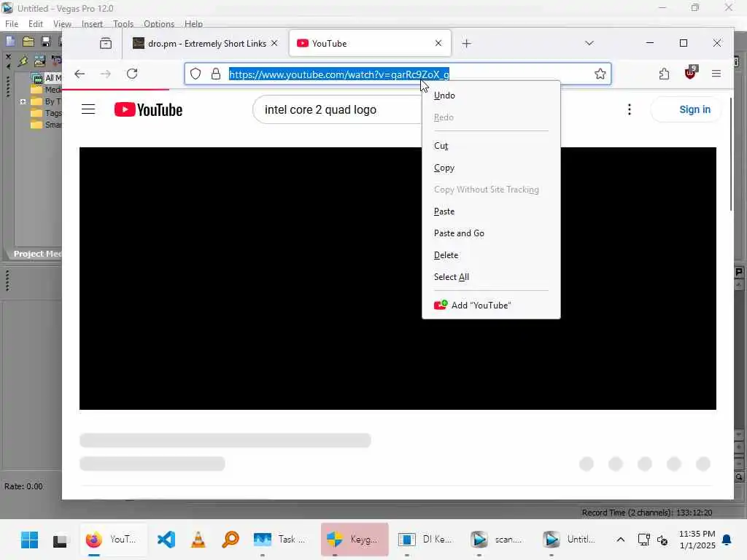
Task: Click the black video player area
Action: pos(398,278)
